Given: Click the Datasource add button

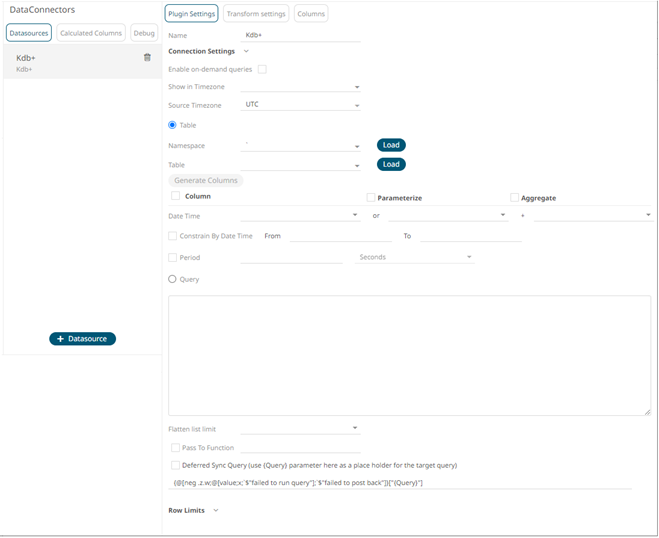Looking at the screenshot, I should (x=82, y=339).
